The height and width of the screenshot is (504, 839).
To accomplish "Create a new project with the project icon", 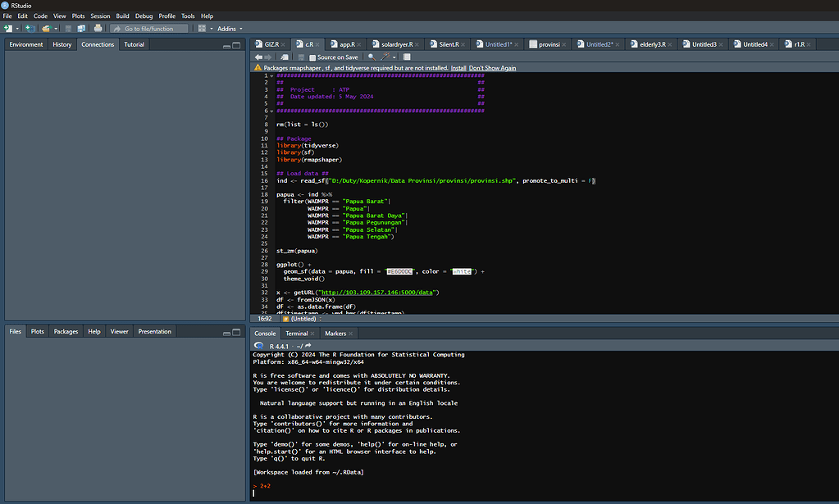I will click(x=28, y=27).
